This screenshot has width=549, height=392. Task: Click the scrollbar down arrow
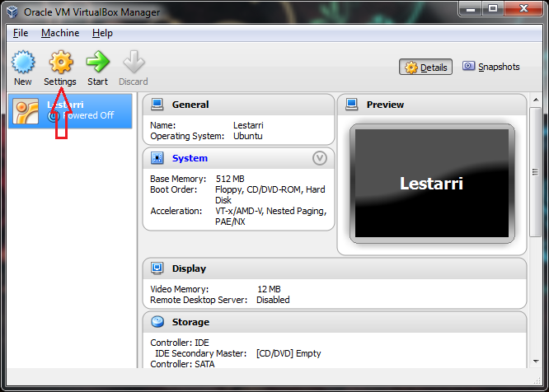[536, 362]
